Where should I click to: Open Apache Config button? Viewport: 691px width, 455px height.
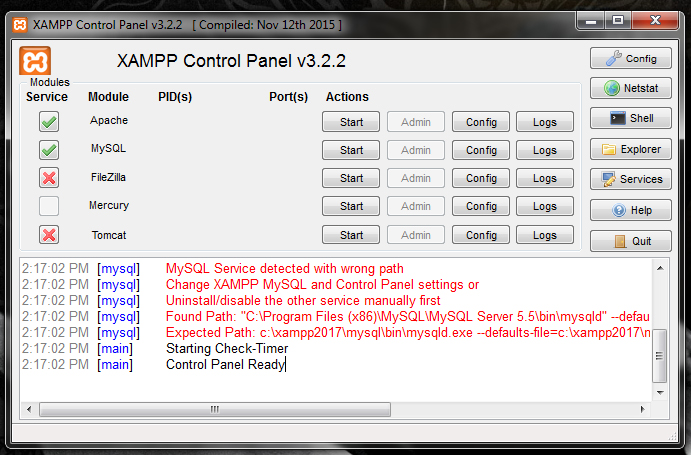pyautogui.click(x=481, y=122)
